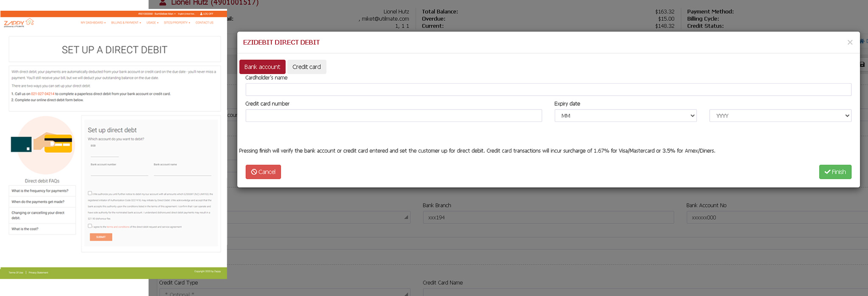The height and width of the screenshot is (296, 868).
Task: Click the 'Direct debit FAQs' heading
Action: pyautogui.click(x=42, y=181)
